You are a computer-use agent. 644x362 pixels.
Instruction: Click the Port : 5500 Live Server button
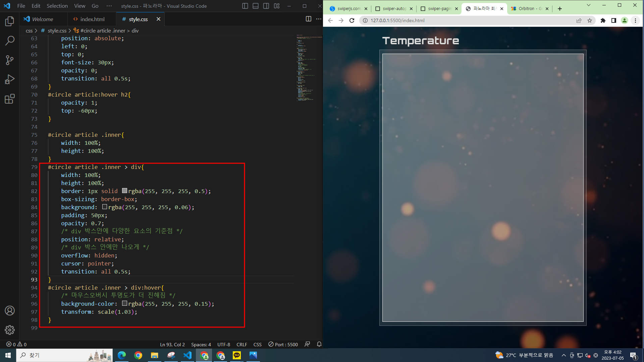coord(283,344)
